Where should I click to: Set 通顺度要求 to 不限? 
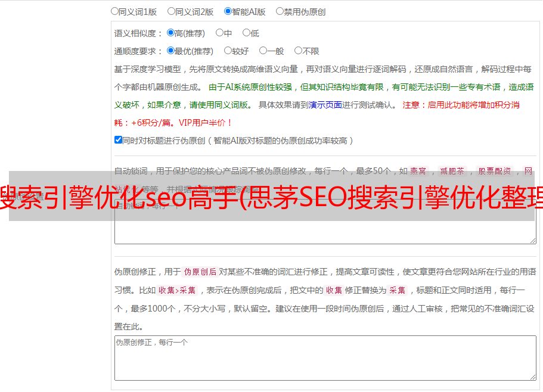(298, 51)
